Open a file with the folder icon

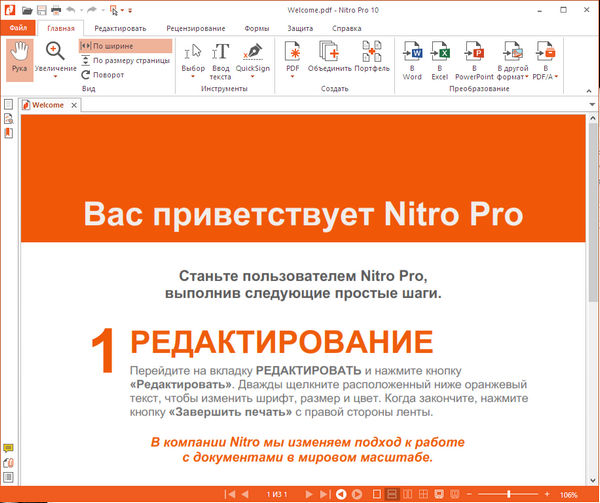[27, 10]
